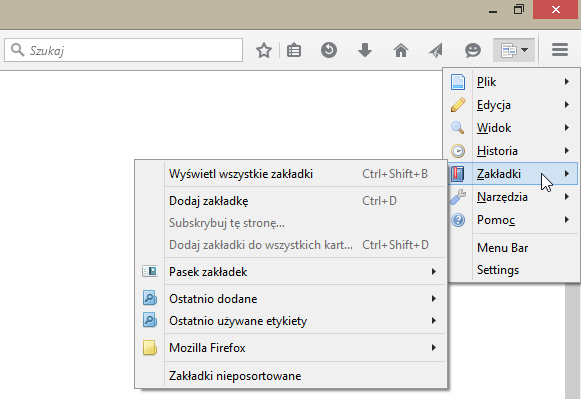Open the hamburger main menu
The image size is (581, 399).
[x=560, y=50]
